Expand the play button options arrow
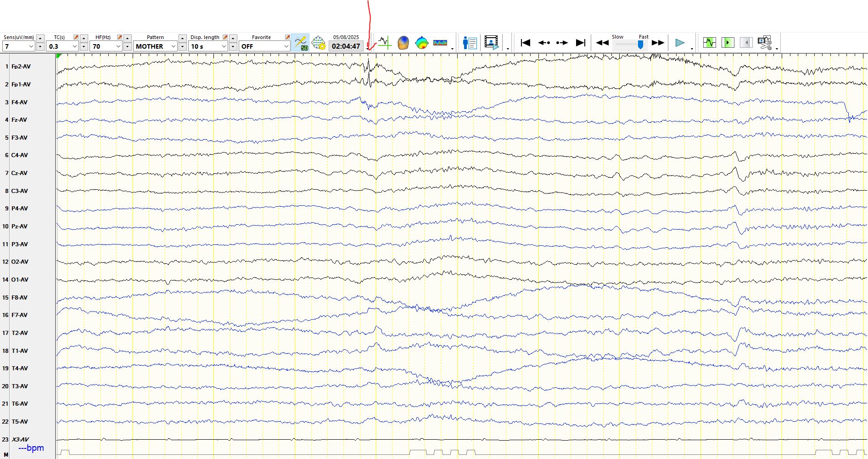868x459 pixels. [692, 49]
